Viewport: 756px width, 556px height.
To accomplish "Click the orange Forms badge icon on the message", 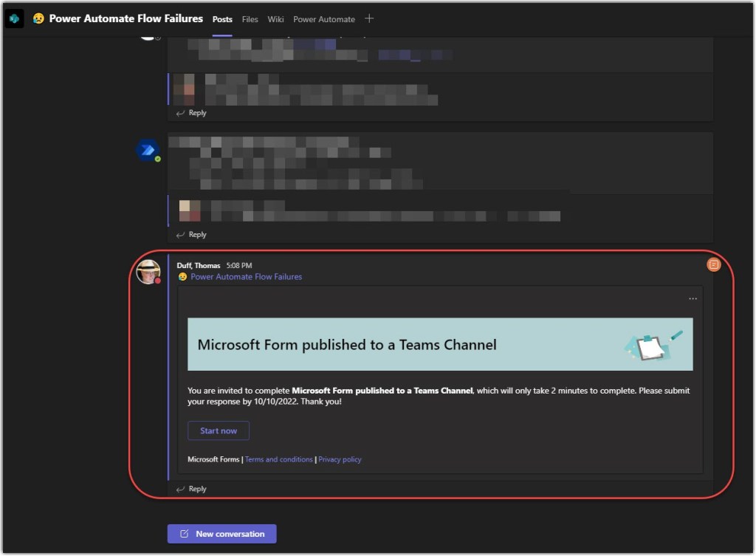I will 713,264.
